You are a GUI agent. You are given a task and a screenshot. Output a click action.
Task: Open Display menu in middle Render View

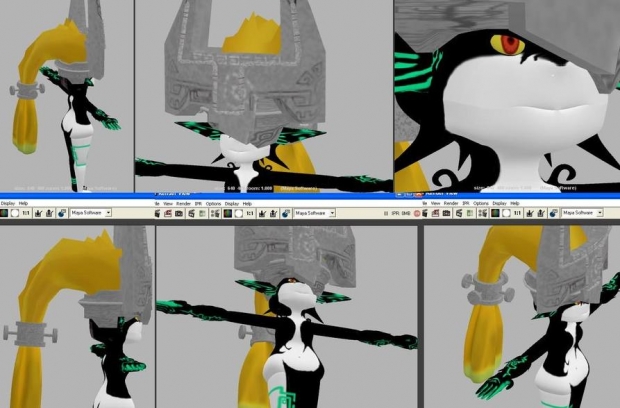click(x=232, y=204)
